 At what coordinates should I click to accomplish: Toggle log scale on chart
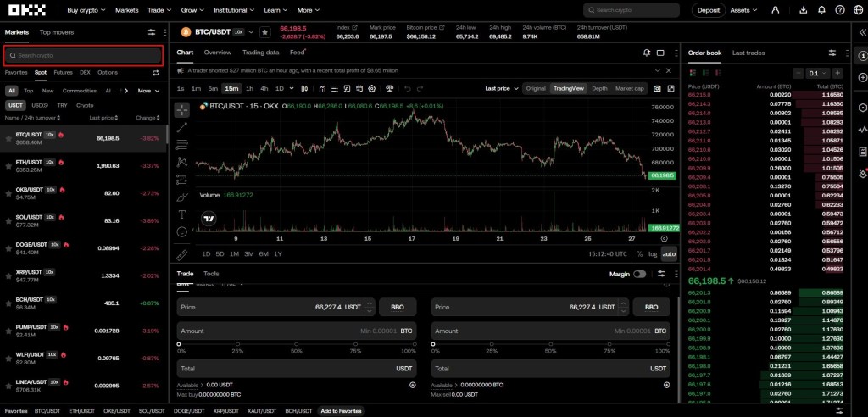(x=654, y=254)
